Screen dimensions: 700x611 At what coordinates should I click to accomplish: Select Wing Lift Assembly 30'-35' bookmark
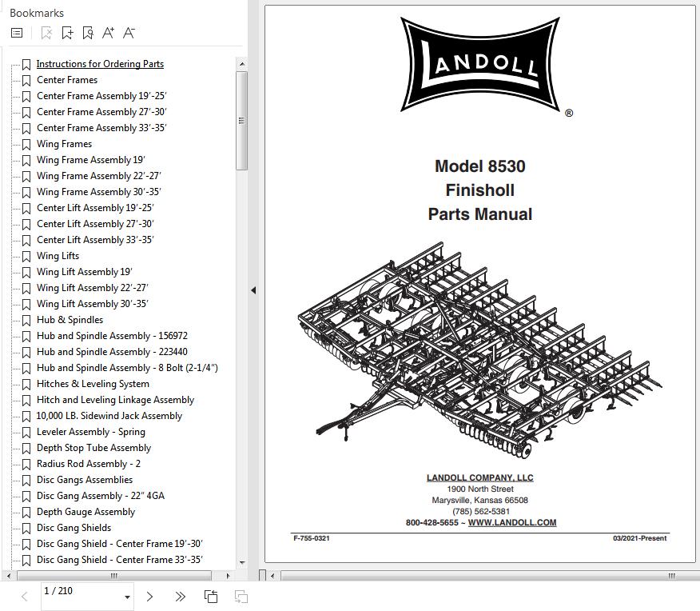[x=93, y=304]
